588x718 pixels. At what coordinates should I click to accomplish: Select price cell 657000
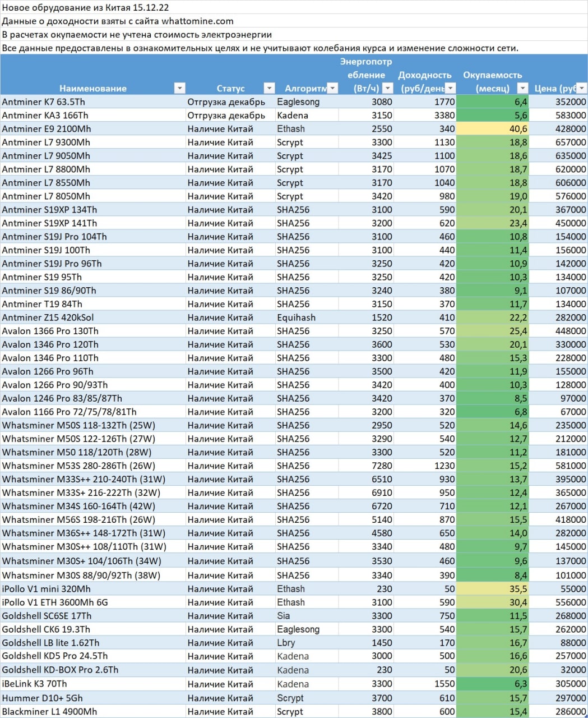coord(558,142)
